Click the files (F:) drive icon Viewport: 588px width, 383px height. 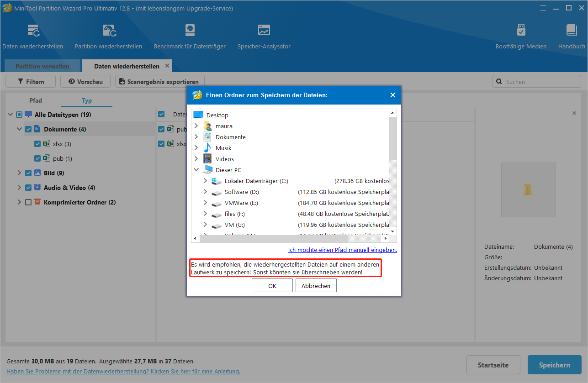tap(217, 214)
